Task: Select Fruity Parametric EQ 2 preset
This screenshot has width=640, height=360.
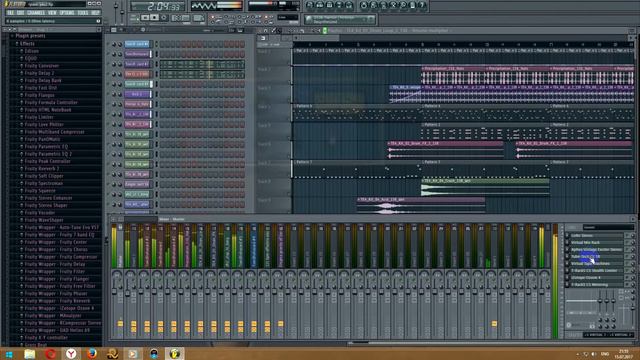Action: coord(48,154)
